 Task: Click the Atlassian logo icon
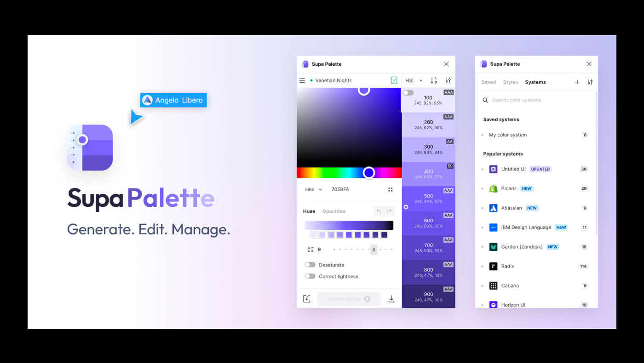pos(493,208)
